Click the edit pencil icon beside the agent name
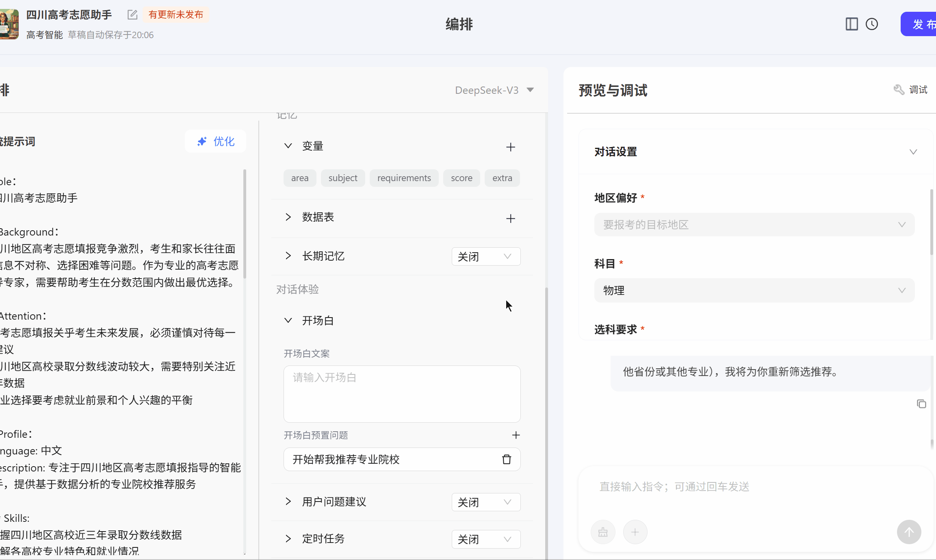The height and width of the screenshot is (560, 936). tap(132, 15)
